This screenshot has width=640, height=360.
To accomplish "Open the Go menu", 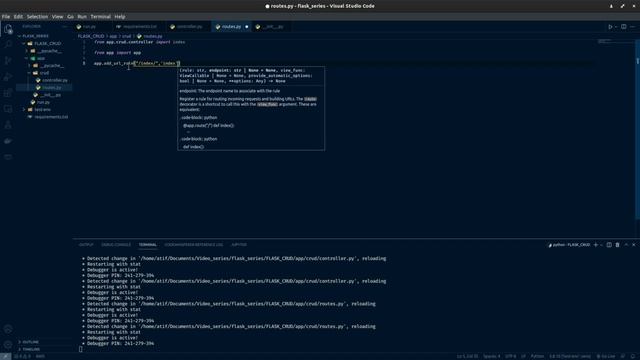I will 70,17.
